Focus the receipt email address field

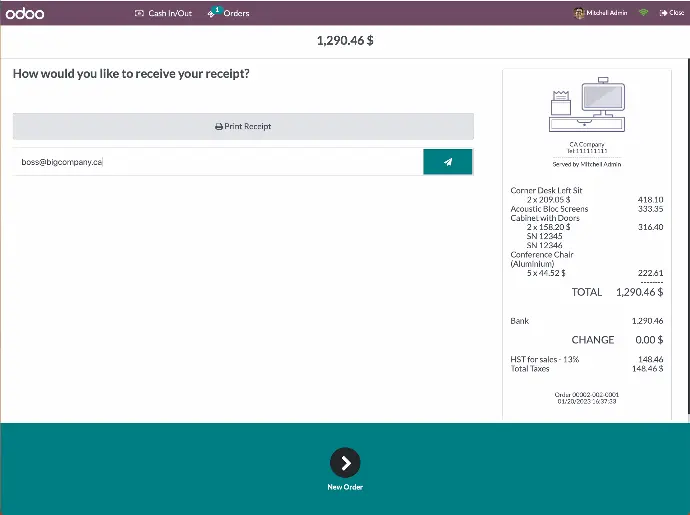point(215,161)
